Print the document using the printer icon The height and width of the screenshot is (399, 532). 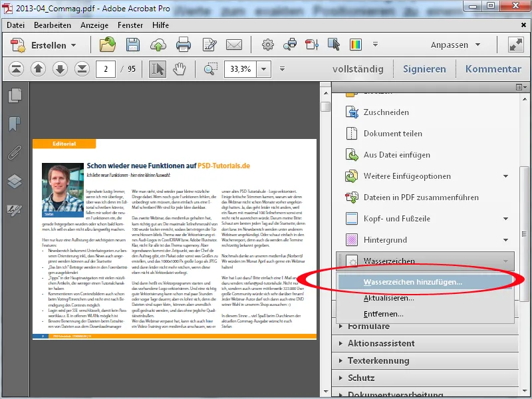point(184,45)
